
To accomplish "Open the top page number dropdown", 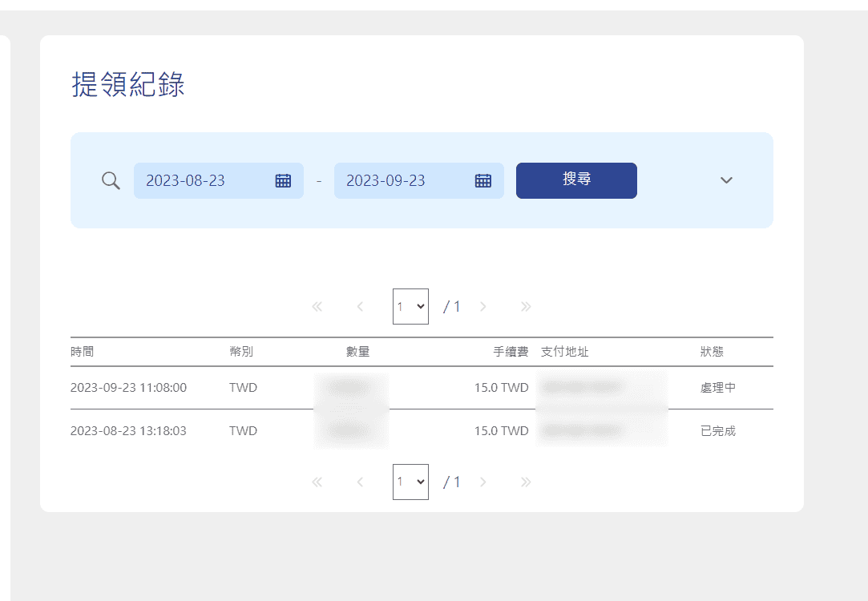I will 410,306.
